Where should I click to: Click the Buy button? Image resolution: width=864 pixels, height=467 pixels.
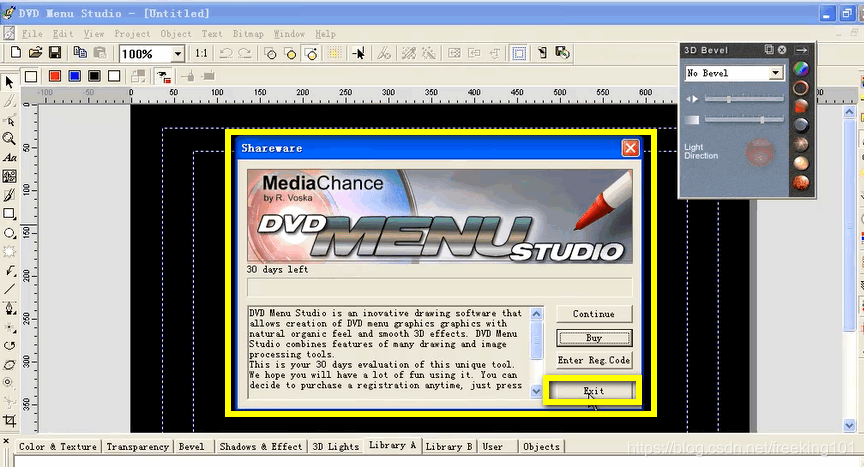(x=593, y=338)
